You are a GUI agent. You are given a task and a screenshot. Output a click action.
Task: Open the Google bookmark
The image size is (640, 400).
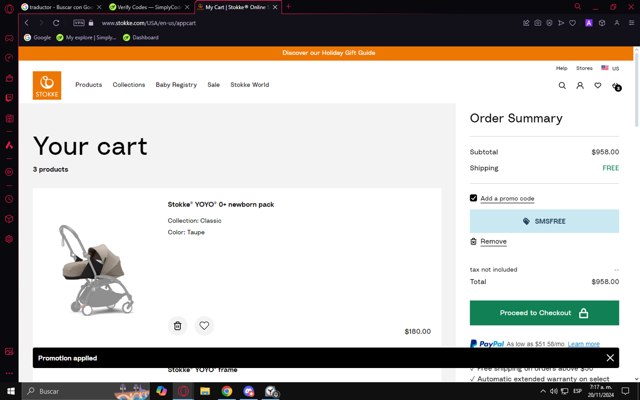click(x=38, y=38)
